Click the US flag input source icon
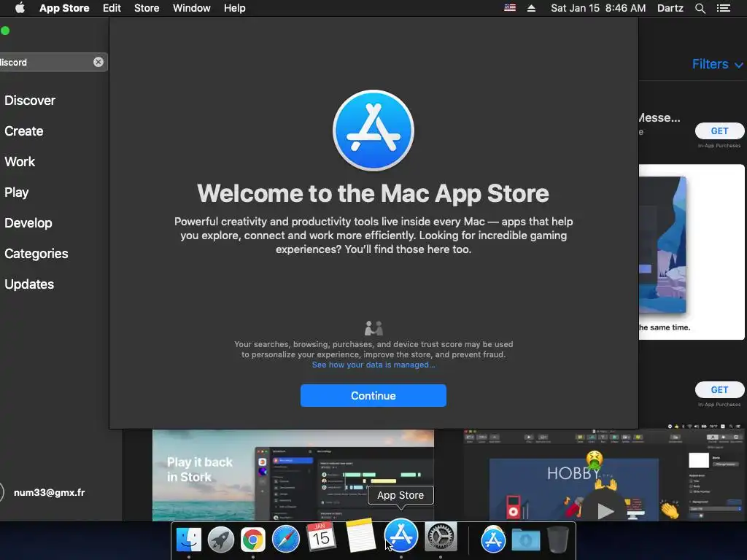Viewport: 747px width, 560px height. coord(510,8)
